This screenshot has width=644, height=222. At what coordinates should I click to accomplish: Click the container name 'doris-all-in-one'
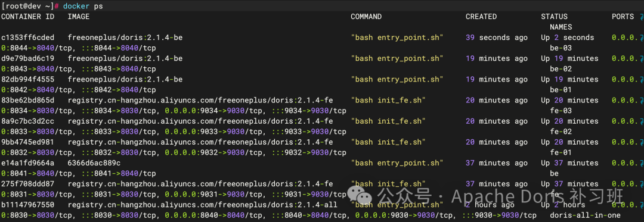coord(586,215)
